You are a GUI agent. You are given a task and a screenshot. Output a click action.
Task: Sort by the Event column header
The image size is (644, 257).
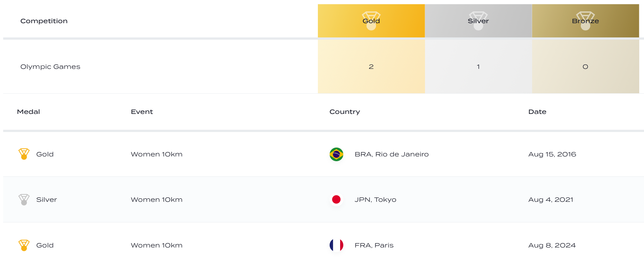click(142, 112)
